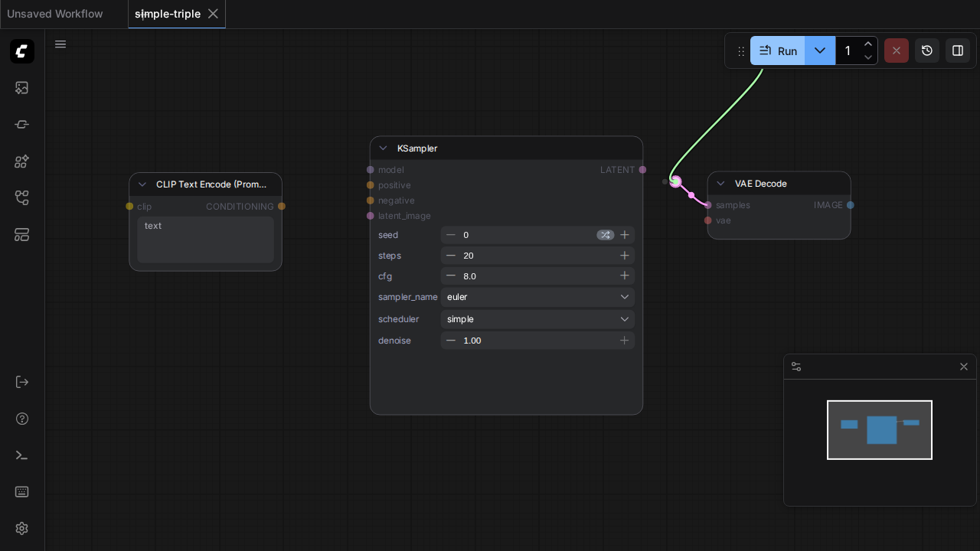
Task: Open the hamburger main menu
Action: [60, 44]
